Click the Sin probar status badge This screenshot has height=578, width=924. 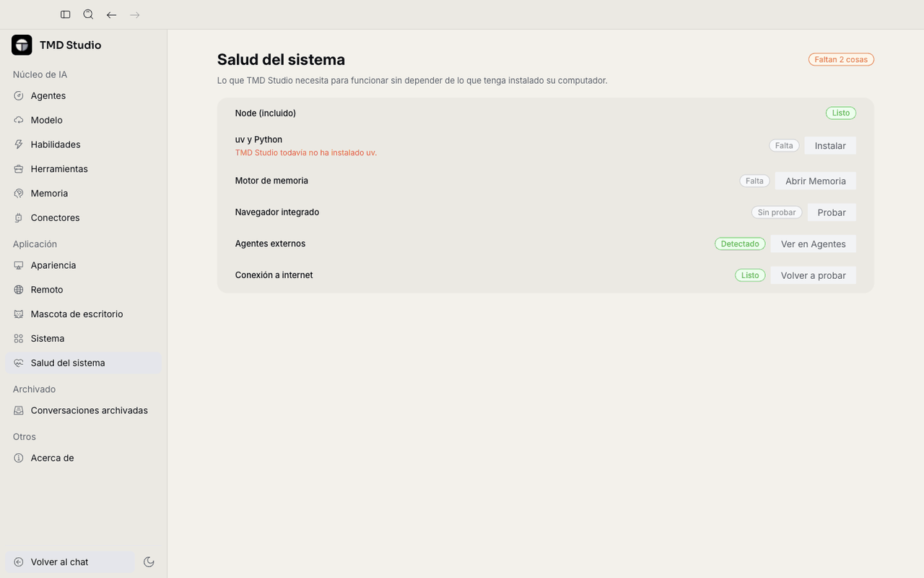pyautogui.click(x=777, y=212)
